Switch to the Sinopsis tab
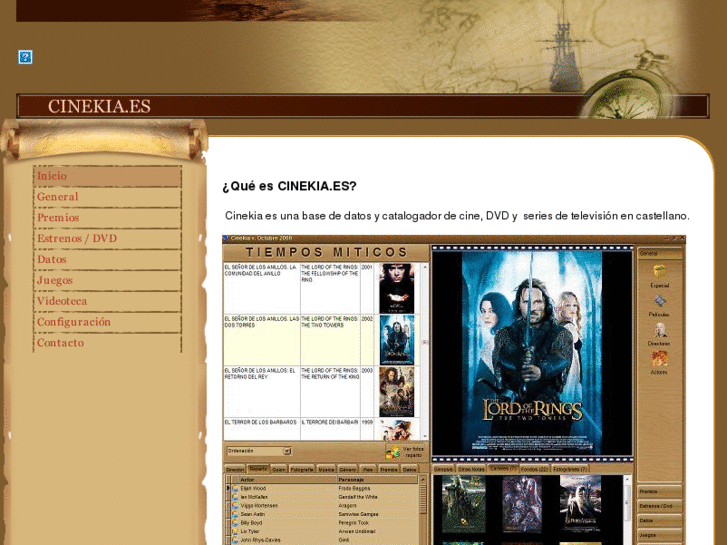727x545 pixels. 444,469
